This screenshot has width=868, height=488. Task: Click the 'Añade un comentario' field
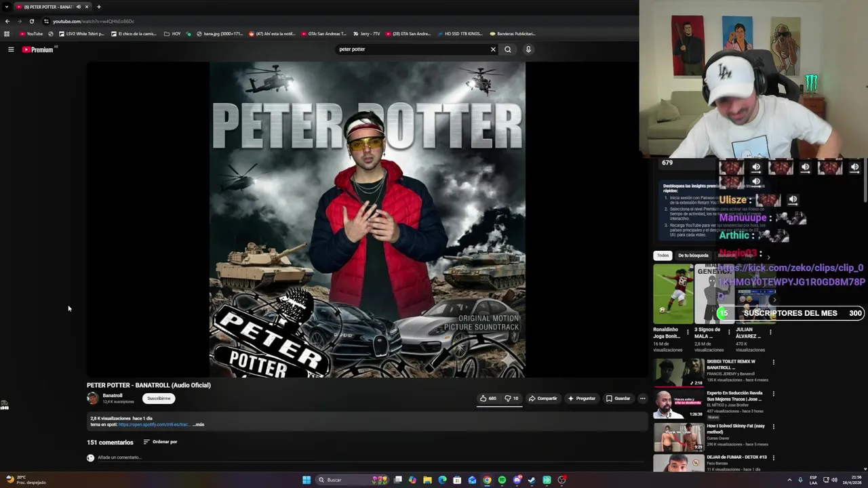(370, 457)
